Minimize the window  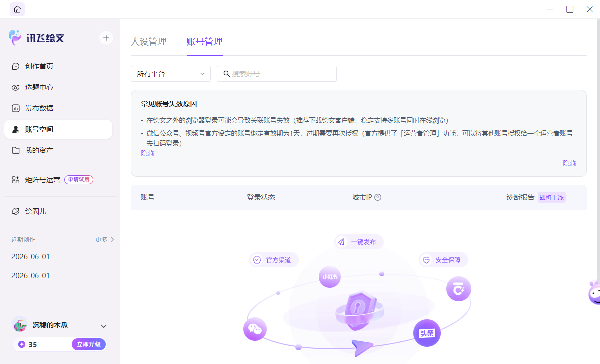tap(550, 9)
